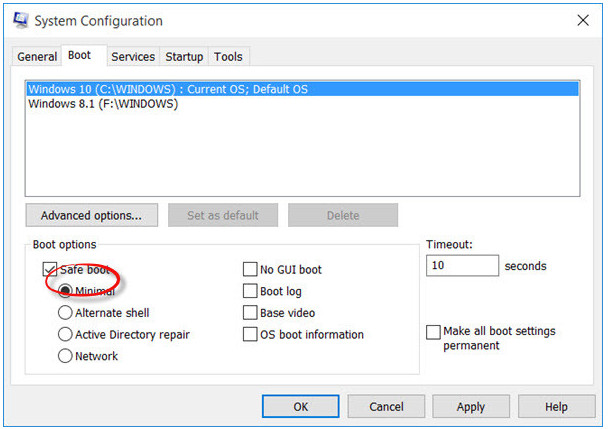Uncheck the Safe boot checkbox
Image resolution: width=608 pixels, height=429 pixels.
coord(50,269)
